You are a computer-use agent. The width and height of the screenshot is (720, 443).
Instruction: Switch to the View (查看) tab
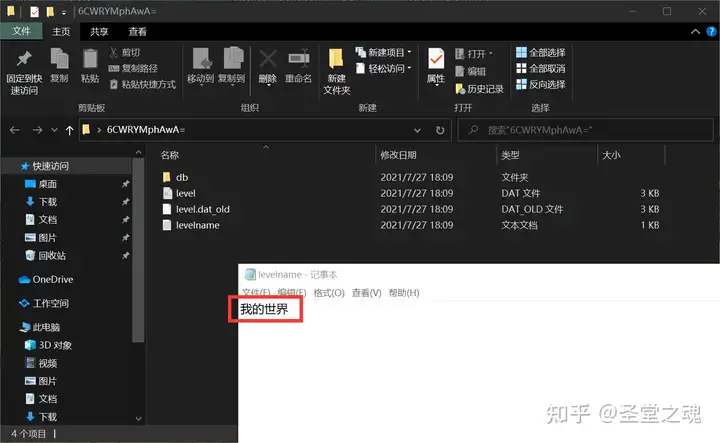(137, 31)
